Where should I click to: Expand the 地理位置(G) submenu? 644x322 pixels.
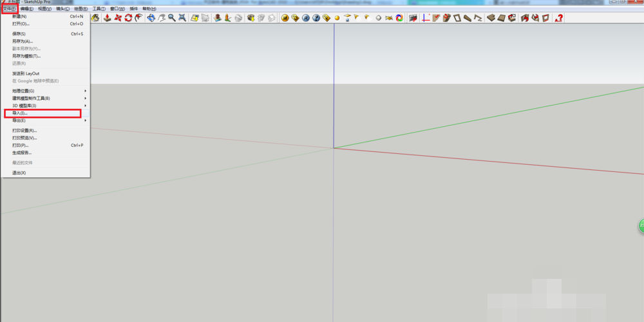pos(46,91)
